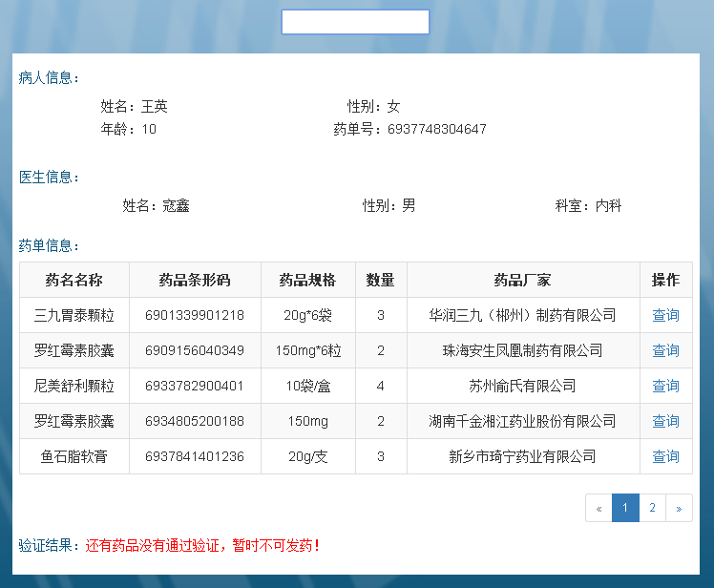Click 查询 for barcode 6934805200188 row
714x588 pixels.
pos(665,421)
